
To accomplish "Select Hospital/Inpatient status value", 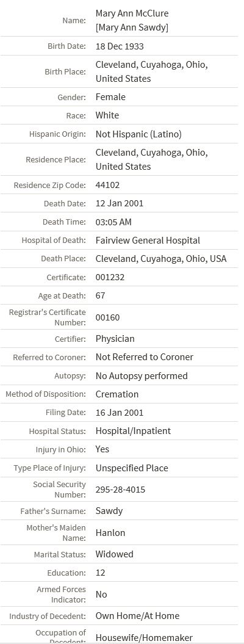I will coord(133,431).
